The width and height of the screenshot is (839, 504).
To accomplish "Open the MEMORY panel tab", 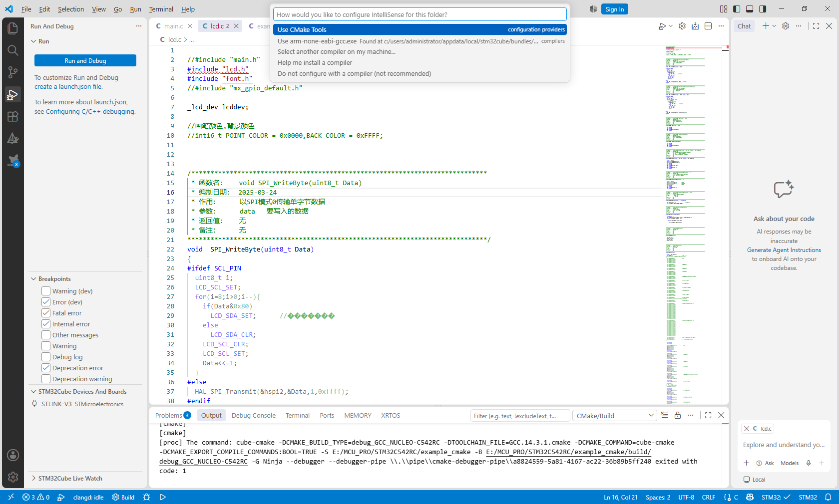I will [x=358, y=415].
